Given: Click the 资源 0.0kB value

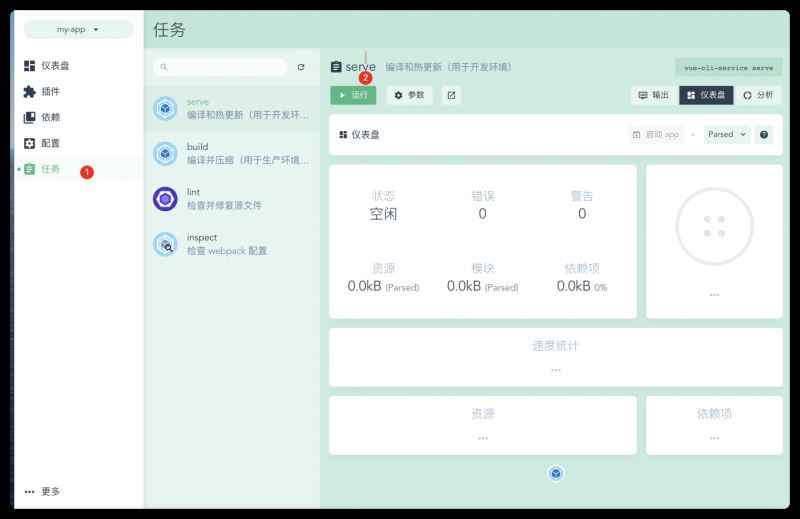Looking at the screenshot, I should tap(383, 286).
